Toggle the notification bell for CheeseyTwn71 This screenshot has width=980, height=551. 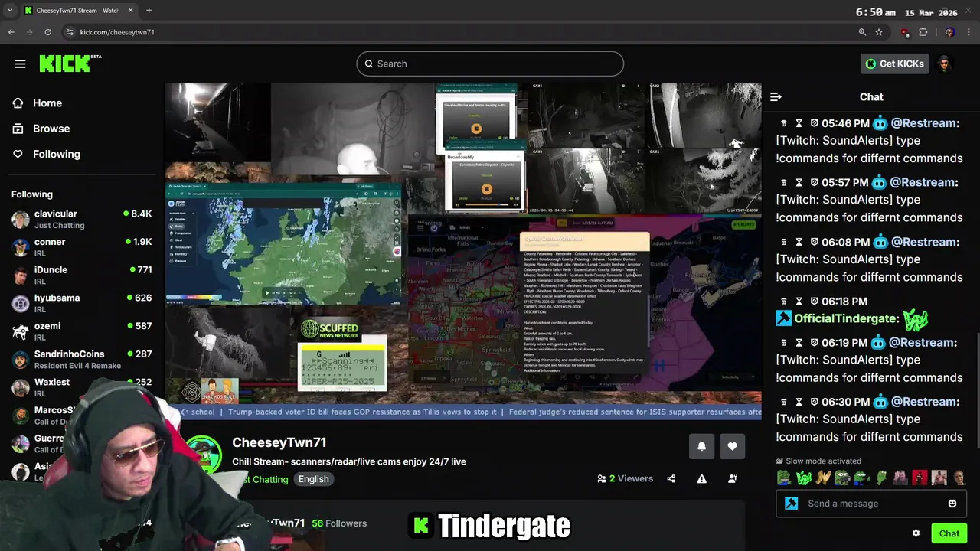click(x=701, y=447)
